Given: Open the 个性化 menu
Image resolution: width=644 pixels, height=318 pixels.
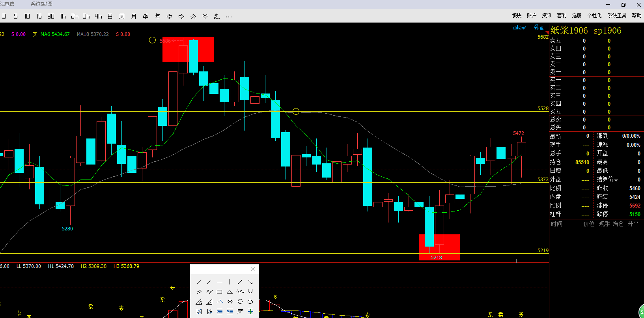Looking at the screenshot, I should [x=594, y=15].
